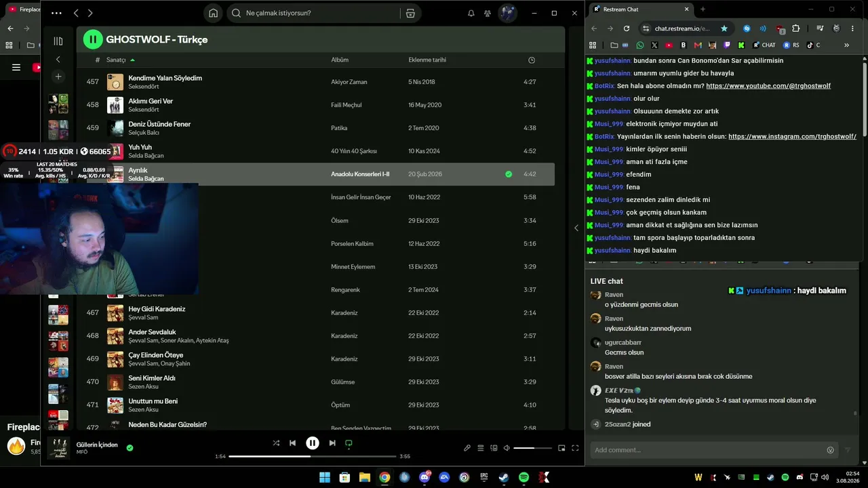Open the YouTube hamburger menu behind Spotify
The image size is (868, 488).
pos(16,67)
